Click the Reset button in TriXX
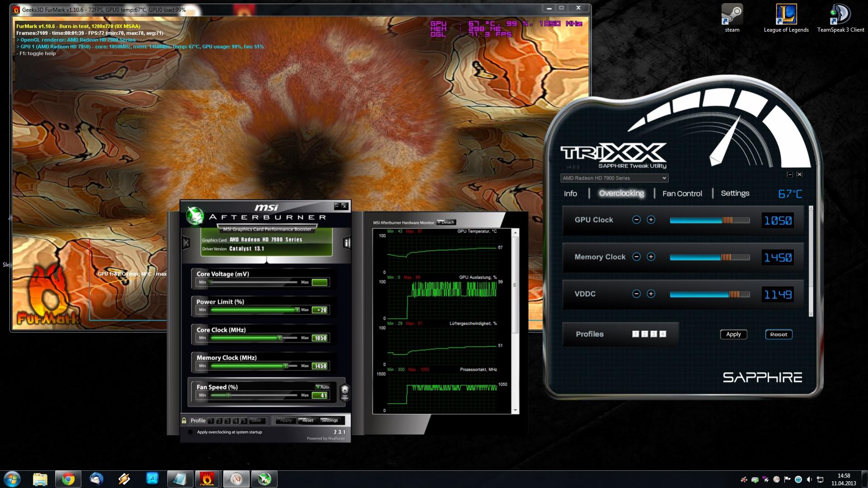The width and height of the screenshot is (868, 488). (x=778, y=334)
